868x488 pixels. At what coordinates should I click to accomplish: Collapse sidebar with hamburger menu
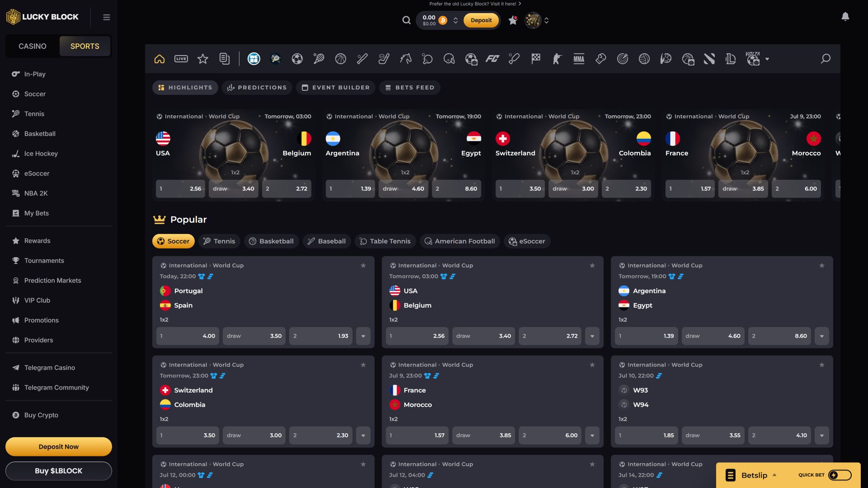coord(107,17)
